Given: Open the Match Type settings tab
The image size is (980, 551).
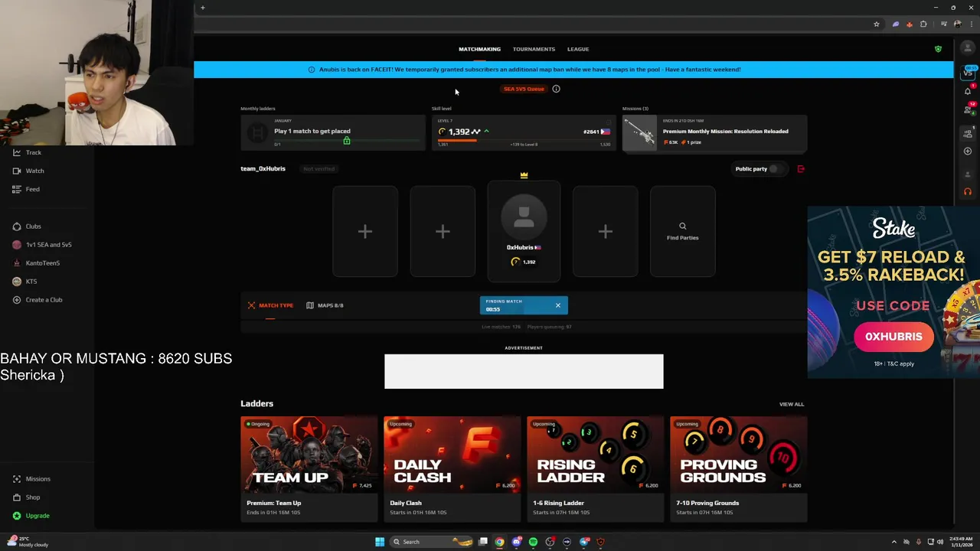Looking at the screenshot, I should tap(270, 305).
